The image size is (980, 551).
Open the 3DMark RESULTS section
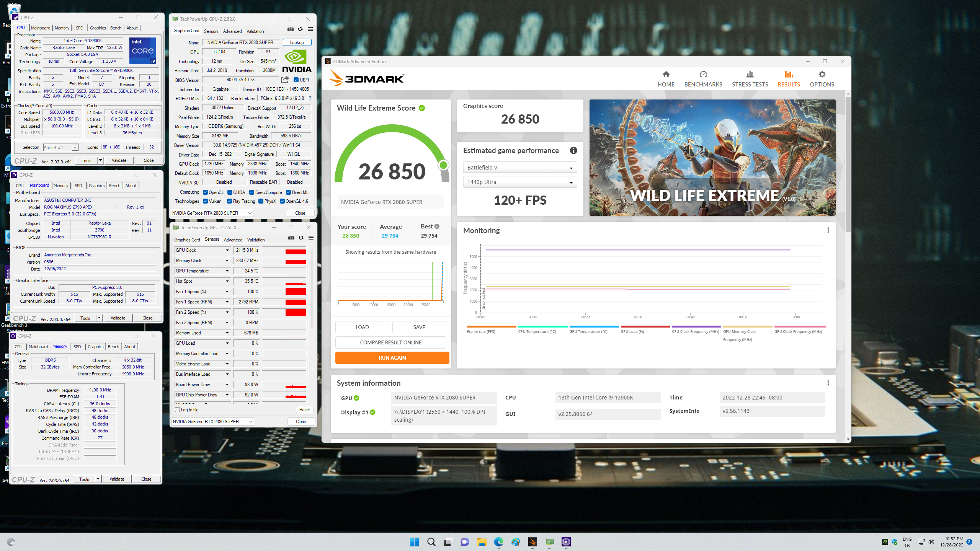click(x=789, y=79)
